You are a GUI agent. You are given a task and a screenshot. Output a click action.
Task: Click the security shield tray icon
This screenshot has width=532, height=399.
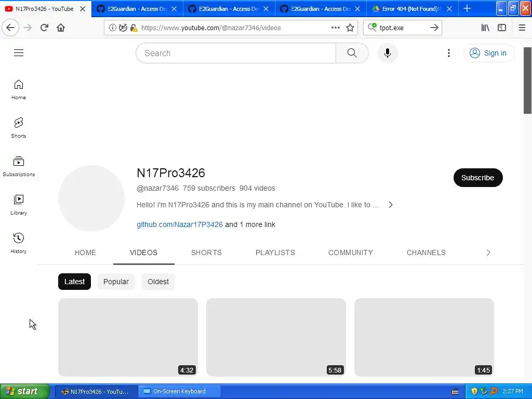(x=475, y=391)
